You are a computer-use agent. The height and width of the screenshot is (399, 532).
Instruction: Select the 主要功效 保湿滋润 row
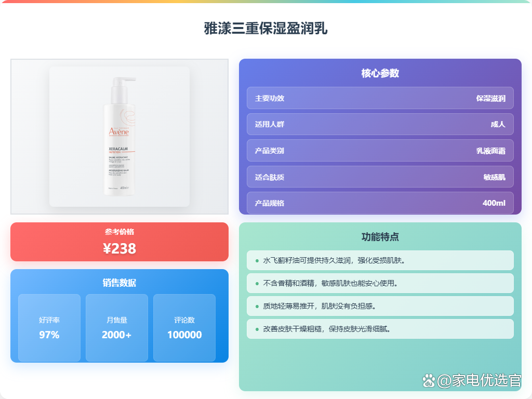[x=380, y=98]
